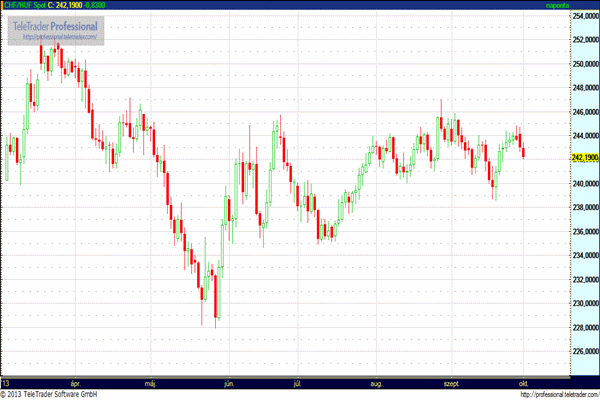The image size is (600, 400).
Task: Select the 'okt.' marker on time axis
Action: point(526,382)
